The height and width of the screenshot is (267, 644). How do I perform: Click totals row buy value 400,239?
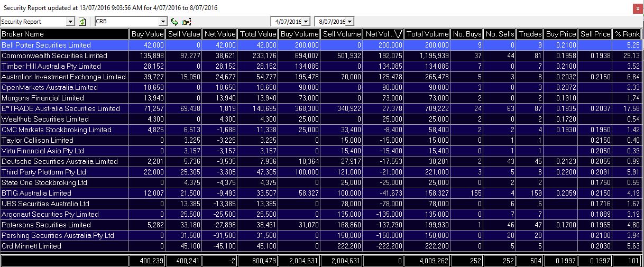pyautogui.click(x=152, y=261)
